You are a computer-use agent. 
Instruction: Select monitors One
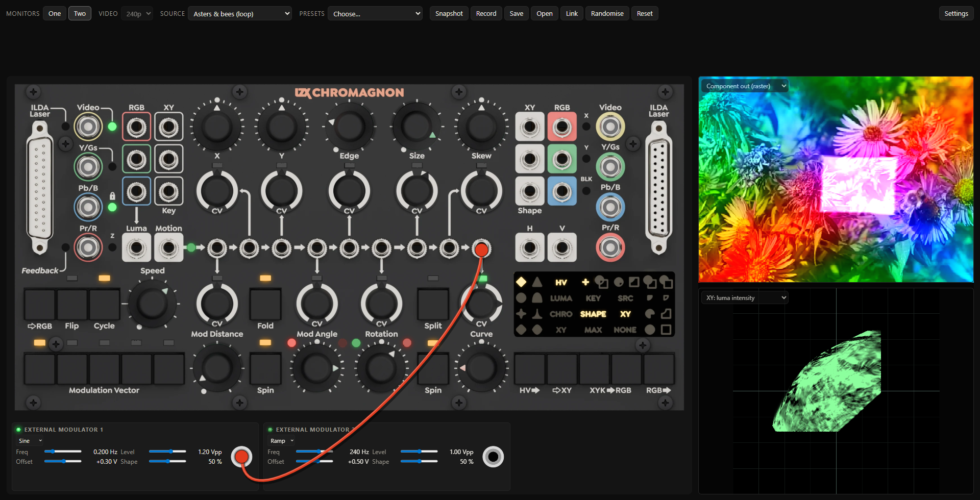click(55, 14)
